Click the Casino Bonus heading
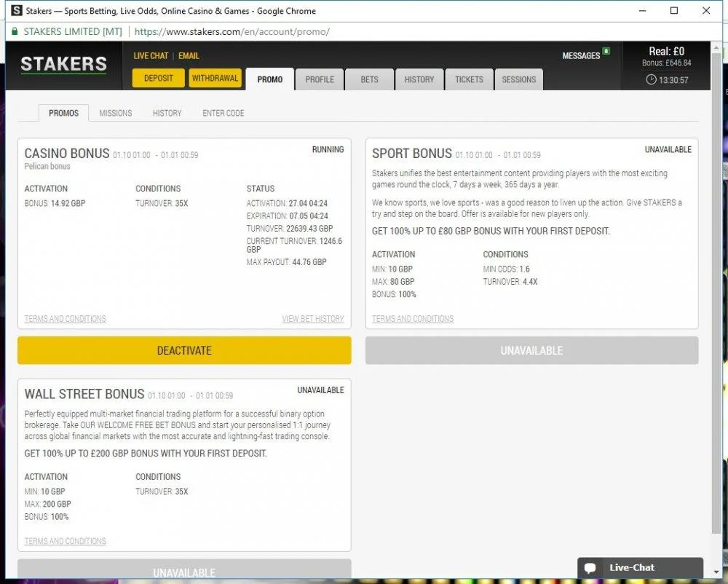Viewport: 728px width, 584px height. [67, 153]
